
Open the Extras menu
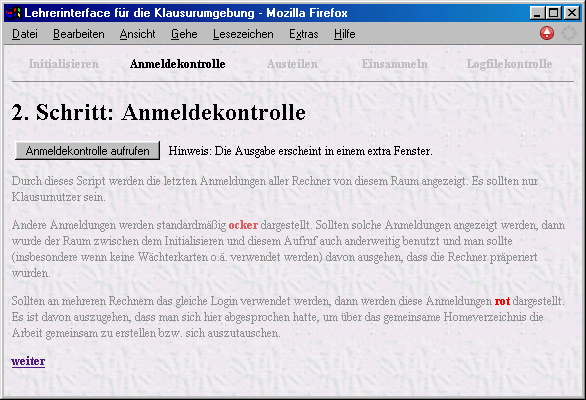point(304,34)
